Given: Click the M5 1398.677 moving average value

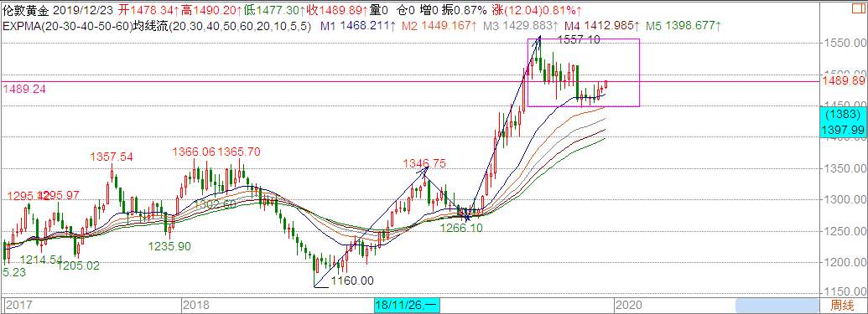Looking at the screenshot, I should 683,25.
